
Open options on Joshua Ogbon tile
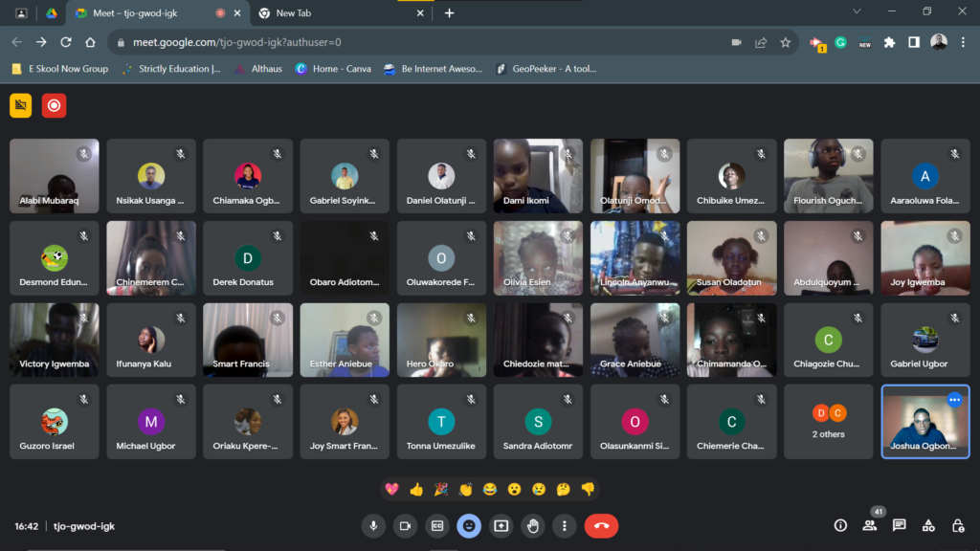coord(954,400)
